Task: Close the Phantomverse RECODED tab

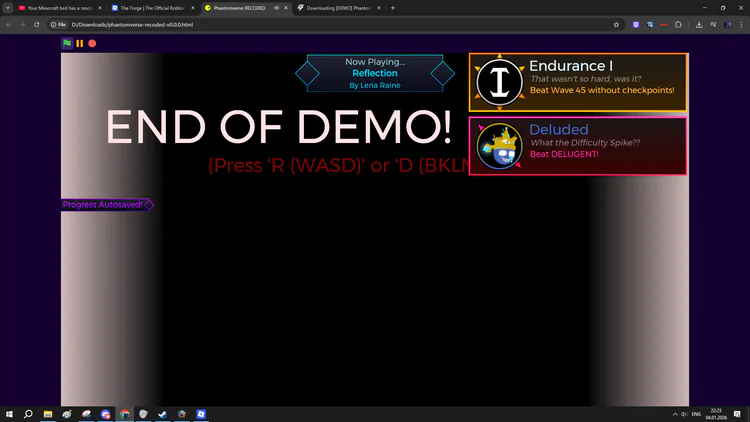Action: pyautogui.click(x=286, y=8)
